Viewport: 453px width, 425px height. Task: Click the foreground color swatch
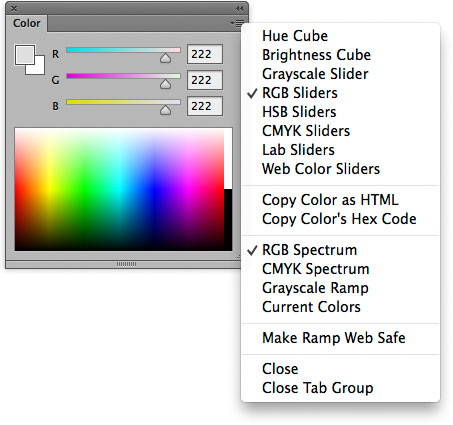click(25, 55)
